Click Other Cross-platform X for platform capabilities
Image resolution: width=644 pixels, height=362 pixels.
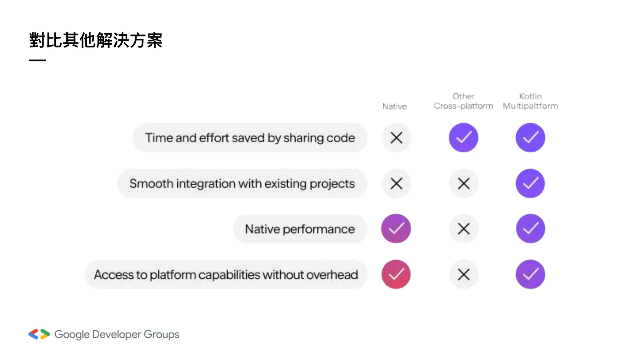click(x=464, y=274)
